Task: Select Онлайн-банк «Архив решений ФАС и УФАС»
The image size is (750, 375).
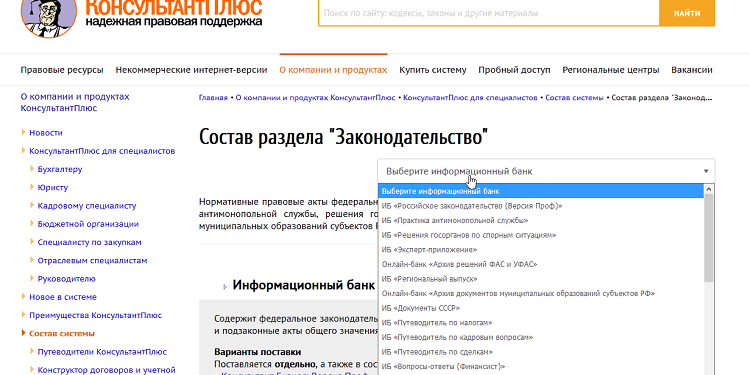Action: [541, 264]
